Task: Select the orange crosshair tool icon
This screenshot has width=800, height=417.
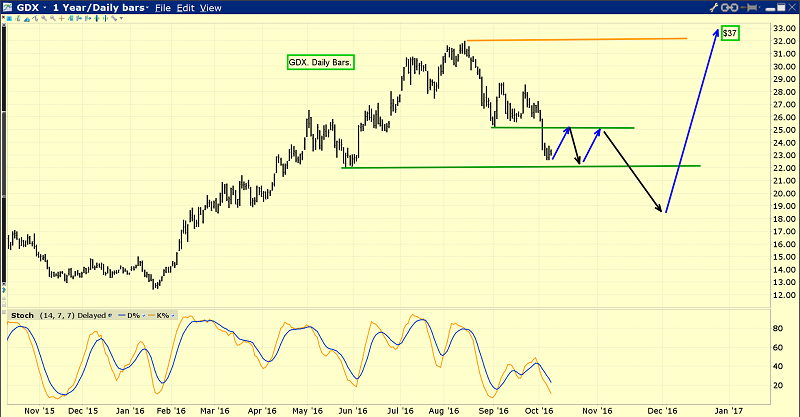Action: tap(62, 18)
